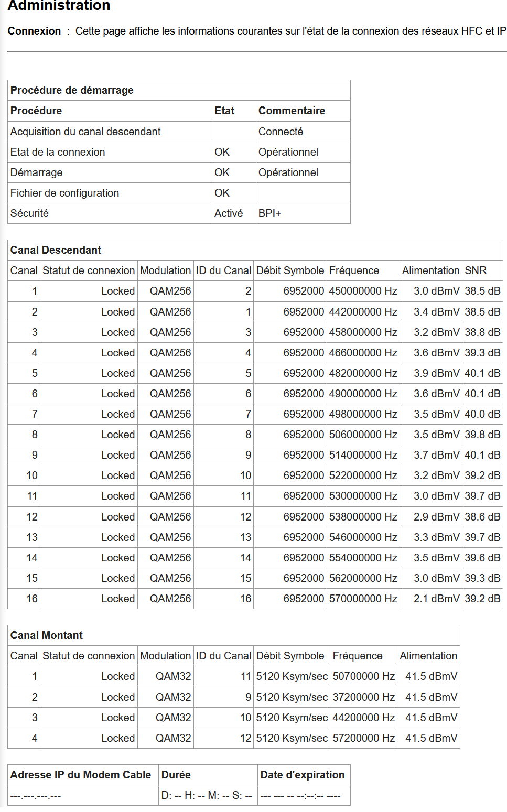This screenshot has width=507, height=812.
Task: Select the power value "2.9 dBmV"
Action: pyautogui.click(x=437, y=517)
